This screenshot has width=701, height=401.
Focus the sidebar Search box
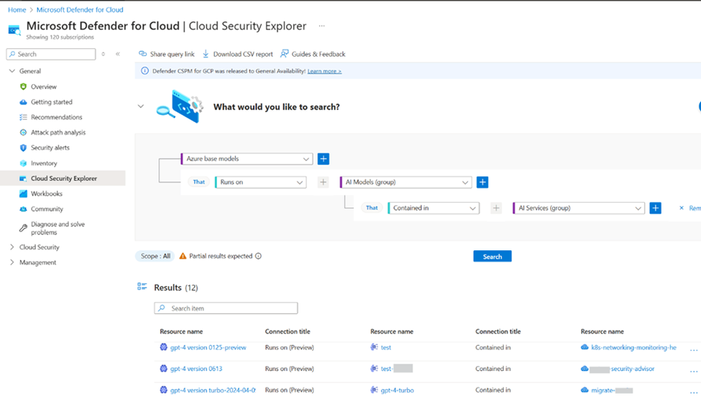coord(51,54)
